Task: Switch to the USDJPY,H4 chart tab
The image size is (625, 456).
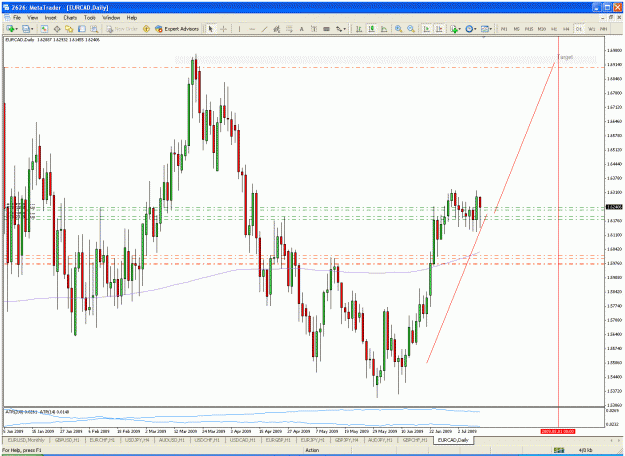Action: (137, 440)
